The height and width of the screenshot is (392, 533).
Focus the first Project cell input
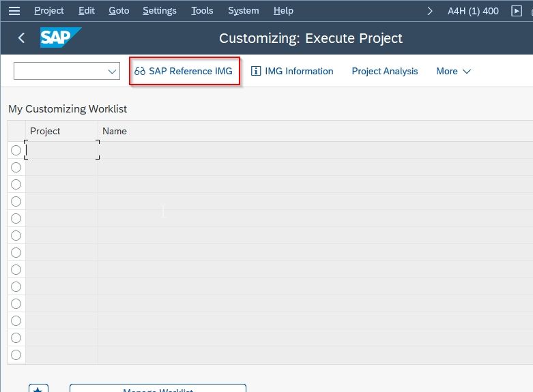click(x=62, y=150)
